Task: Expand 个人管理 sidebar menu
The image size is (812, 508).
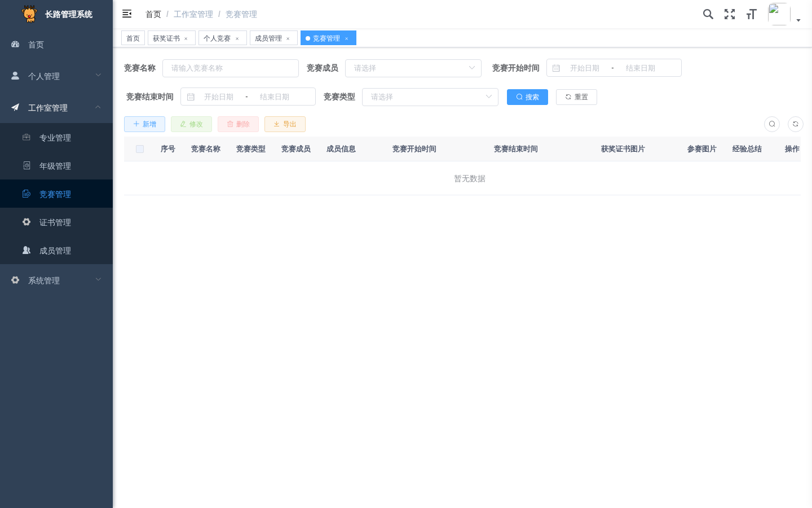Action: pos(56,76)
